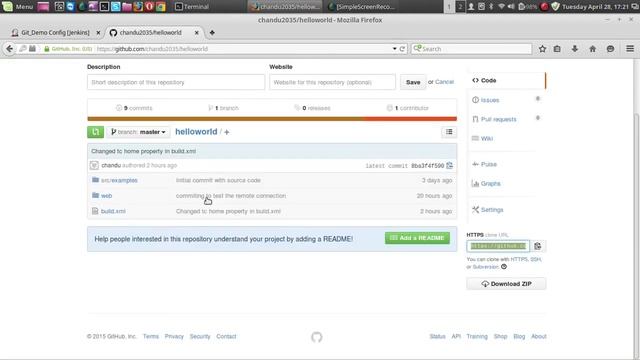Select the chandu2035/helloworld tab
The height and width of the screenshot is (360, 640).
coord(151,32)
